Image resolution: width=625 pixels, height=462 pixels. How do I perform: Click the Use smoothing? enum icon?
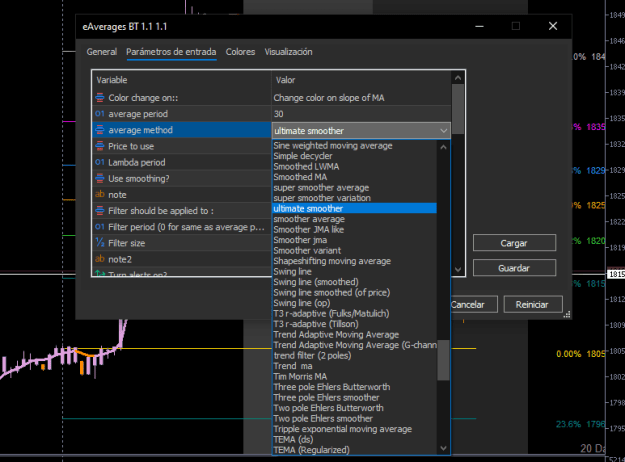point(100,178)
